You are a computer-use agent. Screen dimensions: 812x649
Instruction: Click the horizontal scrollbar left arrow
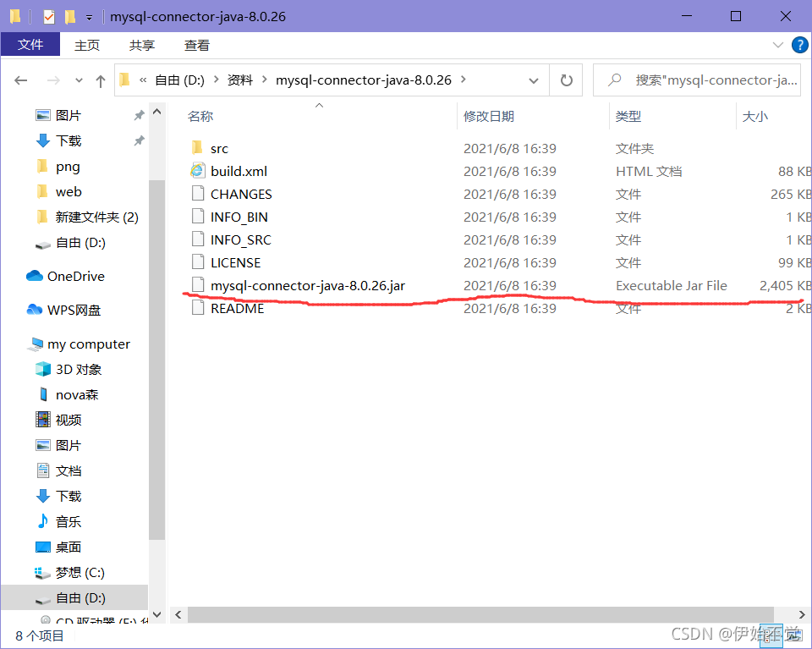point(178,615)
